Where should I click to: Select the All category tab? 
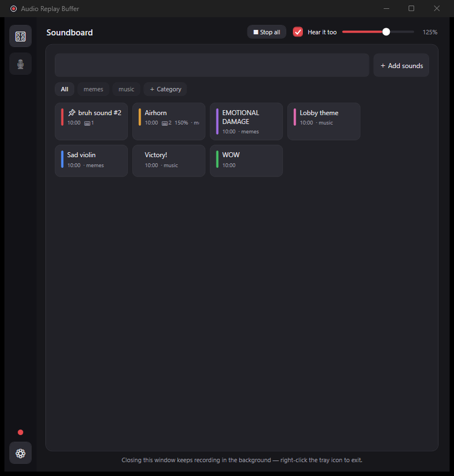click(64, 89)
